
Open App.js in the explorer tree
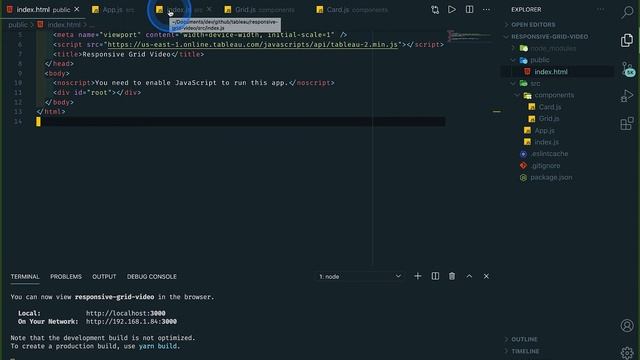pos(544,131)
